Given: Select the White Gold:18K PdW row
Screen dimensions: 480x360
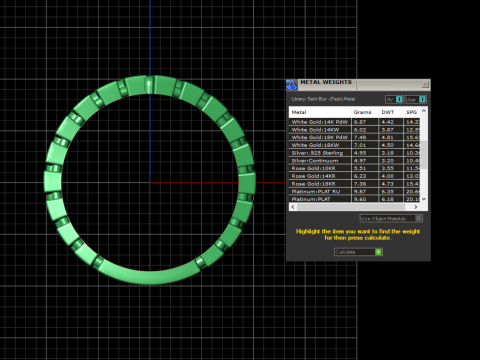Looking at the screenshot, I should pyautogui.click(x=354, y=137).
